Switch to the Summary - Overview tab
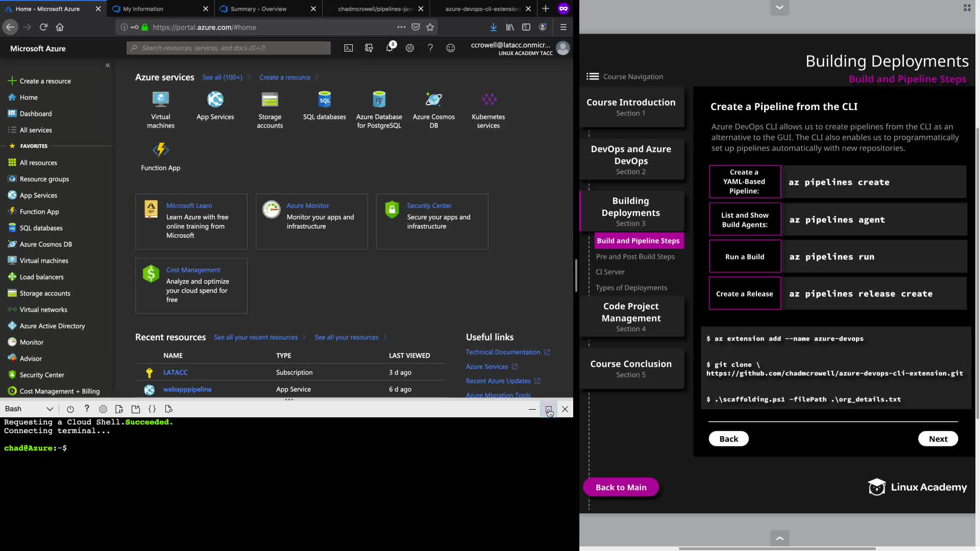Image resolution: width=980 pixels, height=551 pixels. pos(258,9)
